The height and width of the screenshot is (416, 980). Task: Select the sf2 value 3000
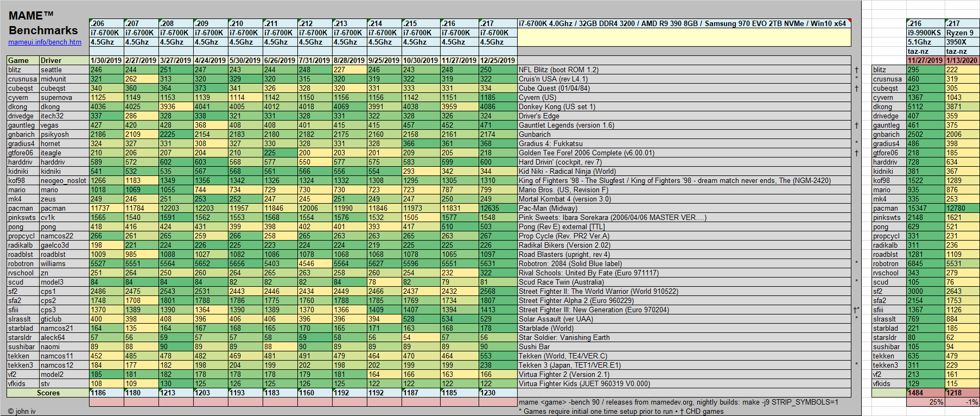point(925,291)
